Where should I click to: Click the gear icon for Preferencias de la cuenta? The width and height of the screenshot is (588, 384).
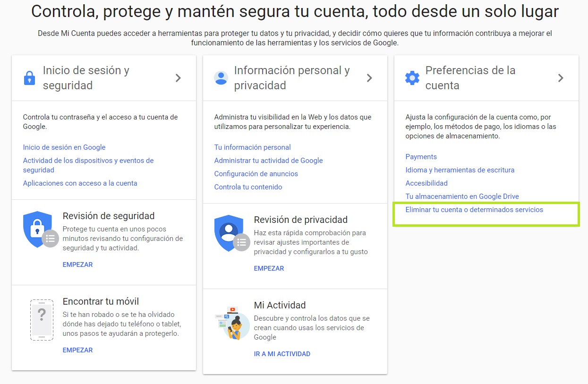412,77
